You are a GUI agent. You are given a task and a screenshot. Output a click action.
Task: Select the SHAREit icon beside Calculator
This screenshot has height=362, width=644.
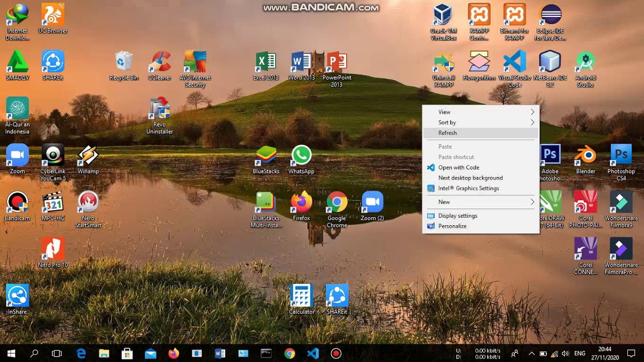337,299
